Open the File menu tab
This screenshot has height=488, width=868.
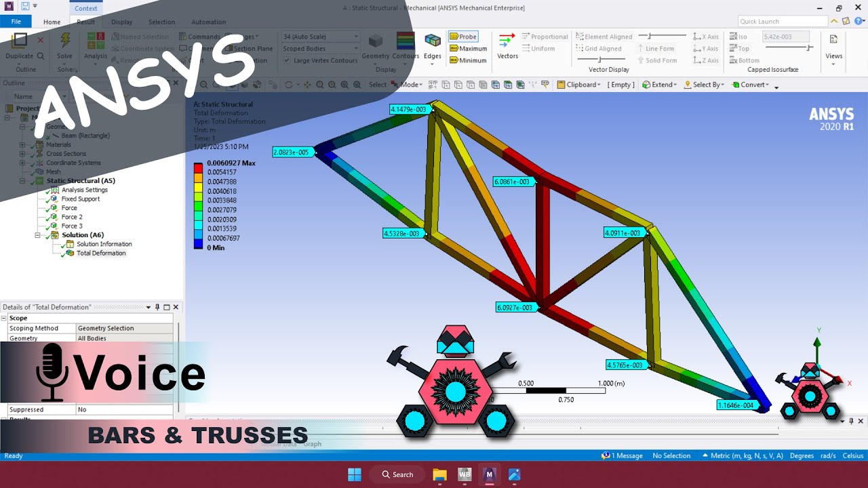coord(16,22)
